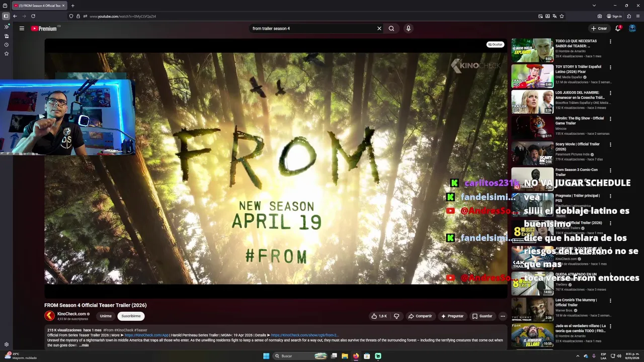Expand the description with "...más"

click(84, 345)
